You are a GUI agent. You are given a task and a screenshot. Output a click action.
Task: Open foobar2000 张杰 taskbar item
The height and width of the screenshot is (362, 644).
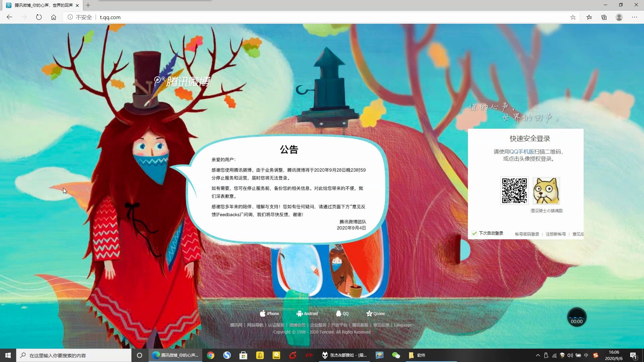point(344,355)
